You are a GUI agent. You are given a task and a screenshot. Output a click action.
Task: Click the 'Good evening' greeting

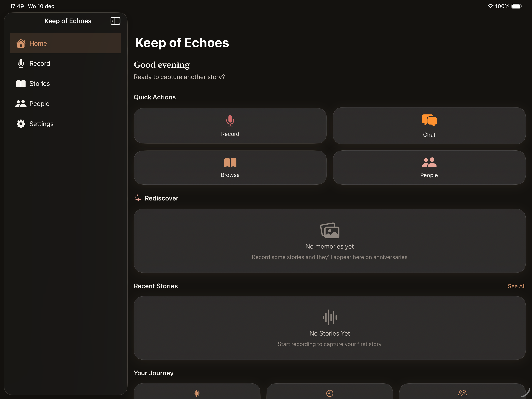(x=162, y=65)
